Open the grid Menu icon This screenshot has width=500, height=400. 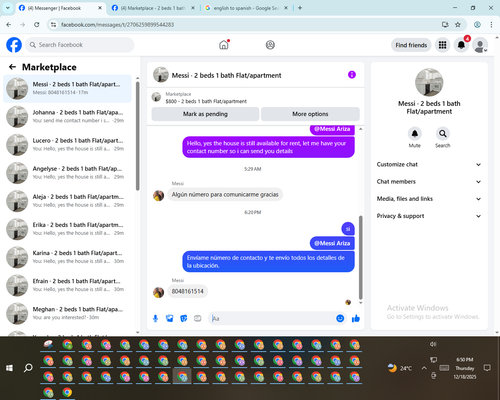[442, 45]
